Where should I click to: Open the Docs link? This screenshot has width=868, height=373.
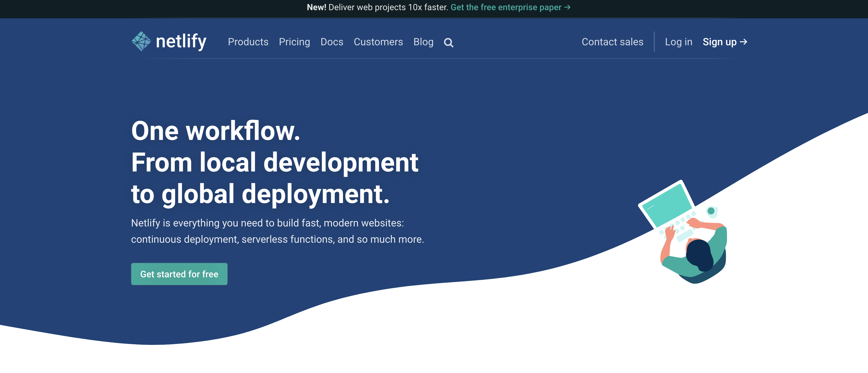click(x=331, y=42)
